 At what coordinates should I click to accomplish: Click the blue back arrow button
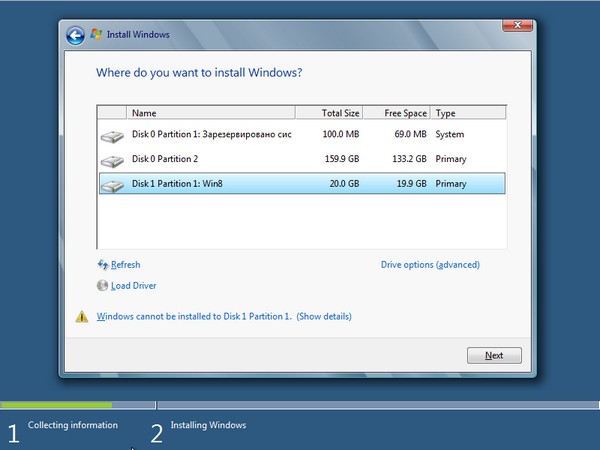[75, 35]
